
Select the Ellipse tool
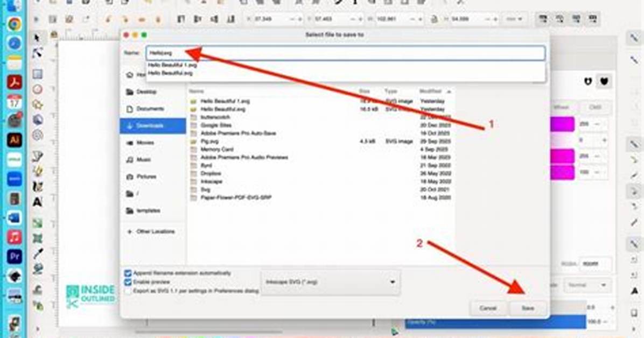37,89
